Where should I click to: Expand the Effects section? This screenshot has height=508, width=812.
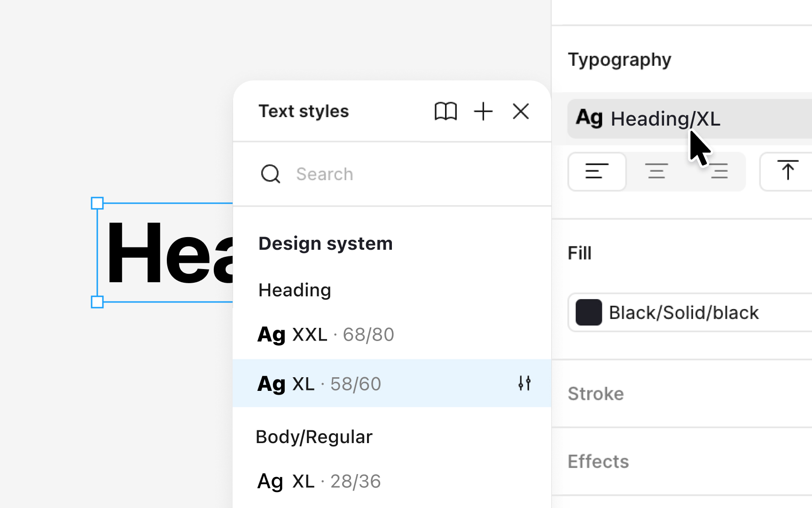point(598,461)
